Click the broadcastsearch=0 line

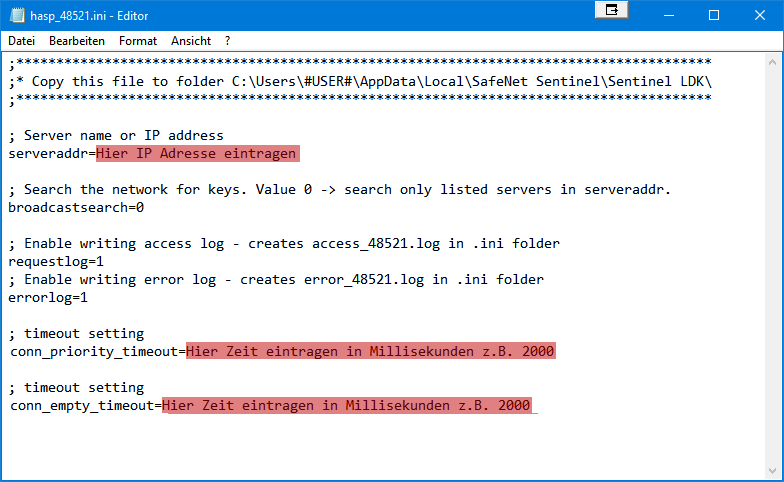pos(76,208)
